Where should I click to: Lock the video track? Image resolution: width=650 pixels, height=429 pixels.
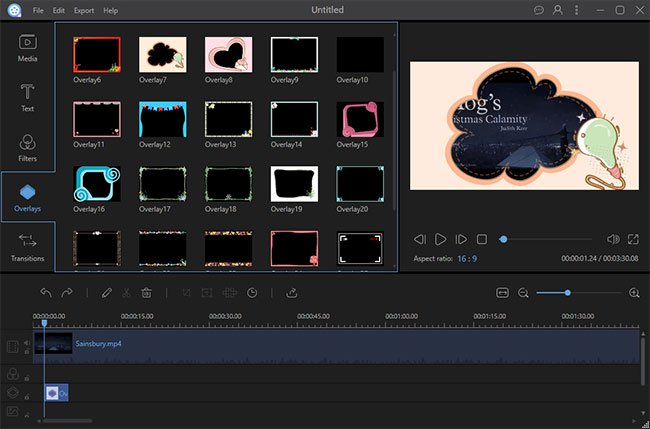[27, 352]
